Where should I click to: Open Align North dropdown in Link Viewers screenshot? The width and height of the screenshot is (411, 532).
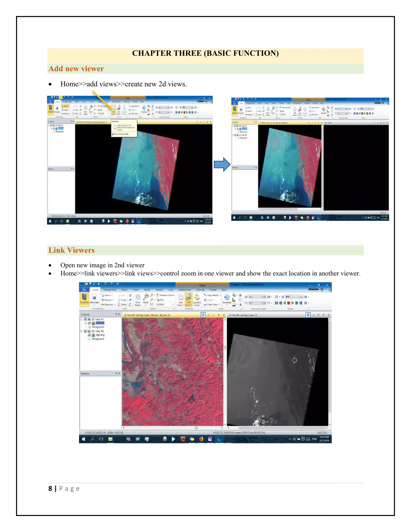coord(220,295)
